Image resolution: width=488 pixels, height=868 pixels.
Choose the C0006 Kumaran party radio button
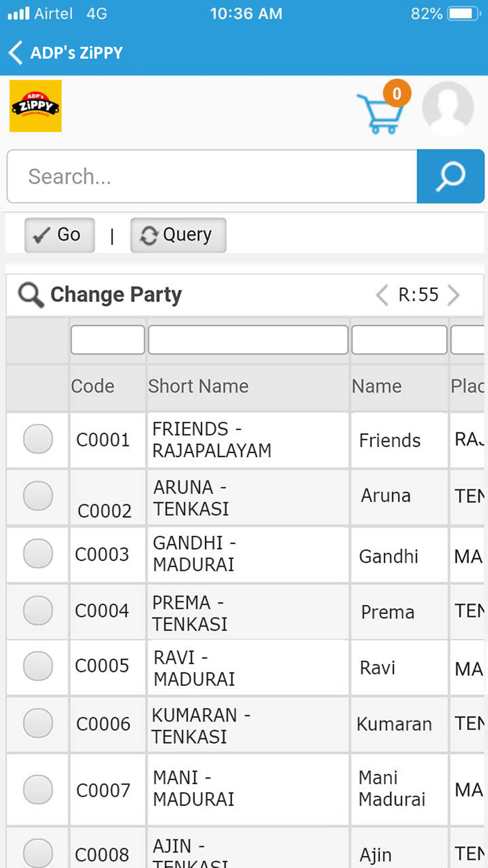click(38, 723)
